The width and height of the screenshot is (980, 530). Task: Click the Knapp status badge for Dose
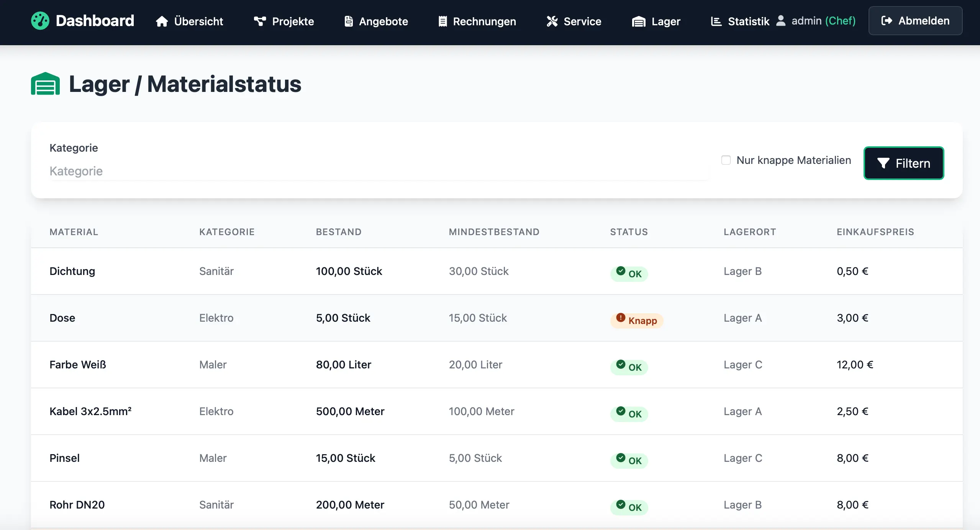click(636, 320)
